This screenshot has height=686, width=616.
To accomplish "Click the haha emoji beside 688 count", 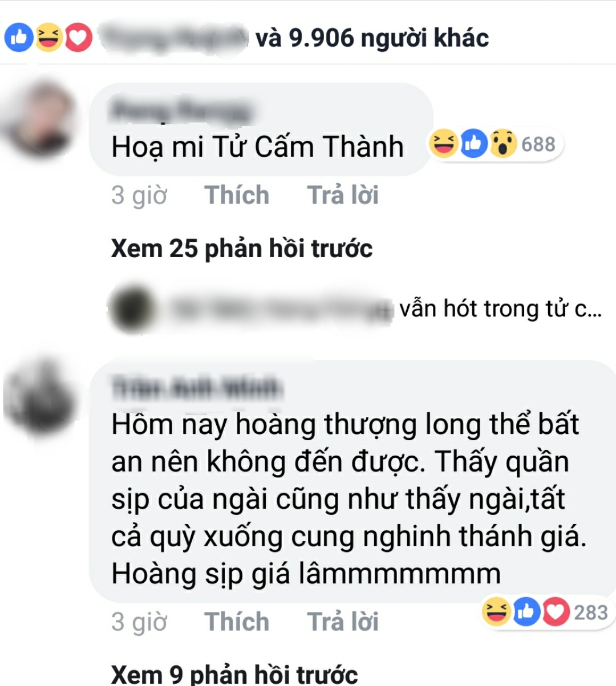I will [x=444, y=144].
